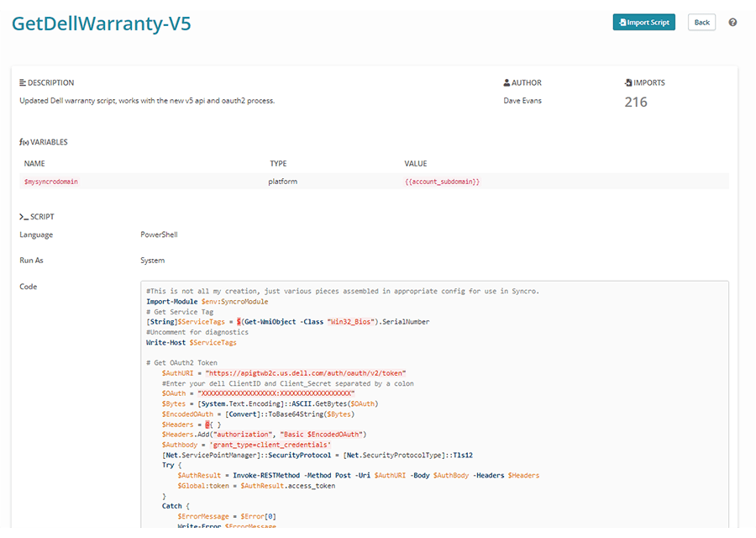Click the TYPE column header

coord(278,164)
